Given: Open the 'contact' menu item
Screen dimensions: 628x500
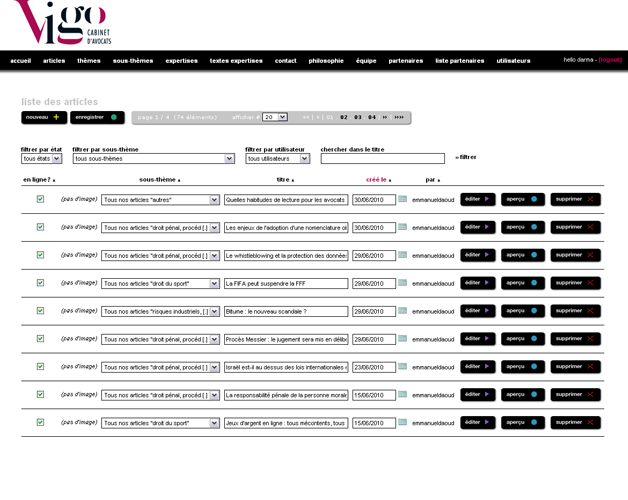Looking at the screenshot, I should click(286, 61).
